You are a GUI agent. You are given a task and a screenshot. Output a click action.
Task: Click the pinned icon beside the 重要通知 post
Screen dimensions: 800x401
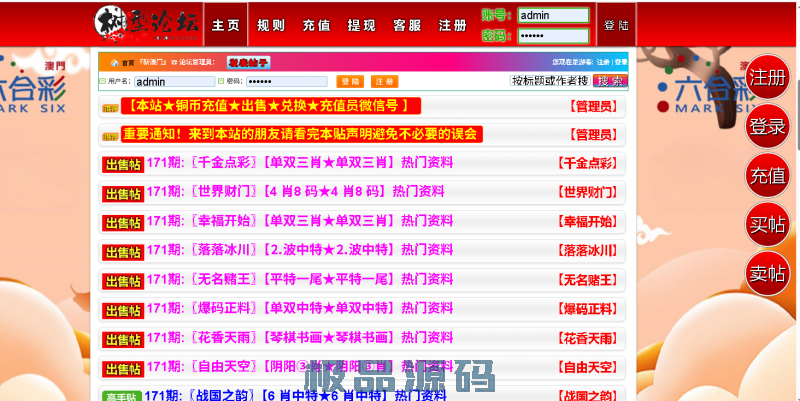point(110,136)
